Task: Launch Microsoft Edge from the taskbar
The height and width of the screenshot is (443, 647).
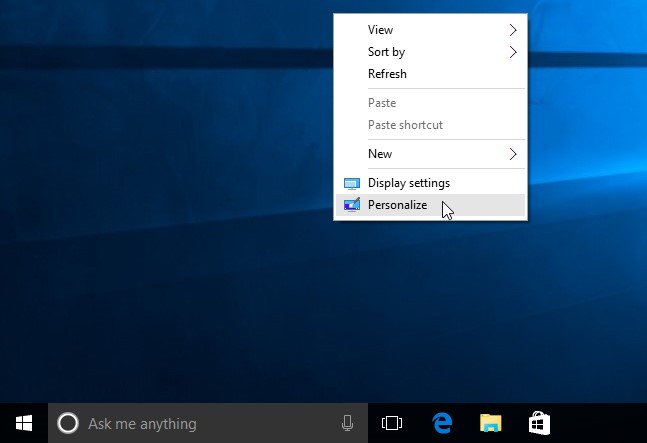Action: 442,423
